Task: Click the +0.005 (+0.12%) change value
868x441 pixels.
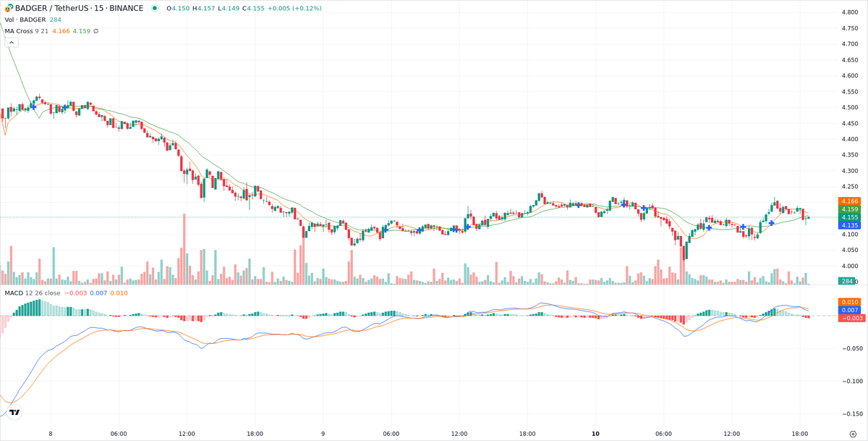Action: click(x=294, y=8)
